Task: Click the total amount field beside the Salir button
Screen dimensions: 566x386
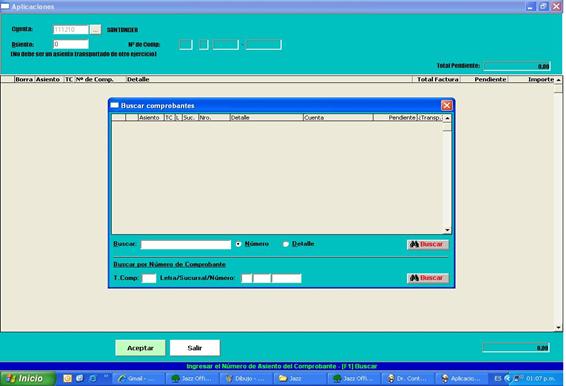Action: (x=516, y=348)
